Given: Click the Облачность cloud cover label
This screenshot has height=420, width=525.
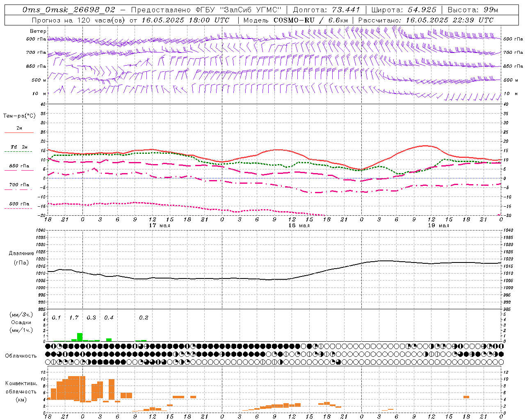Looking at the screenshot, I should [21, 356].
